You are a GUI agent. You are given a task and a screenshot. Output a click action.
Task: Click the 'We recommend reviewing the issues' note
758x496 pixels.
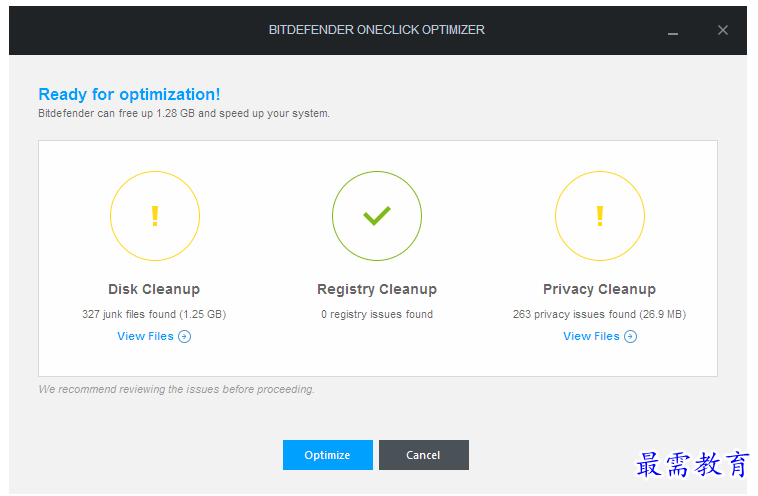coord(176,389)
